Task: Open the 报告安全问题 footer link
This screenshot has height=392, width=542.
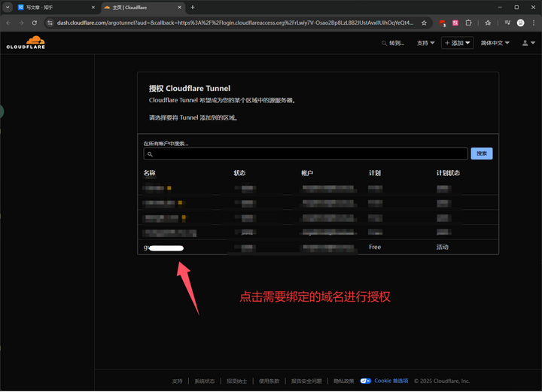Action: click(306, 381)
